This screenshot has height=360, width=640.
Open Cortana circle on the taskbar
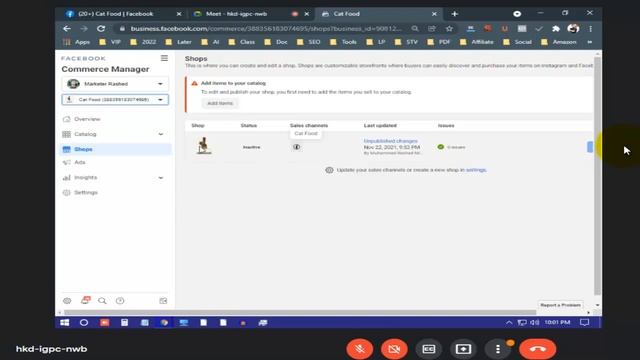point(84,322)
